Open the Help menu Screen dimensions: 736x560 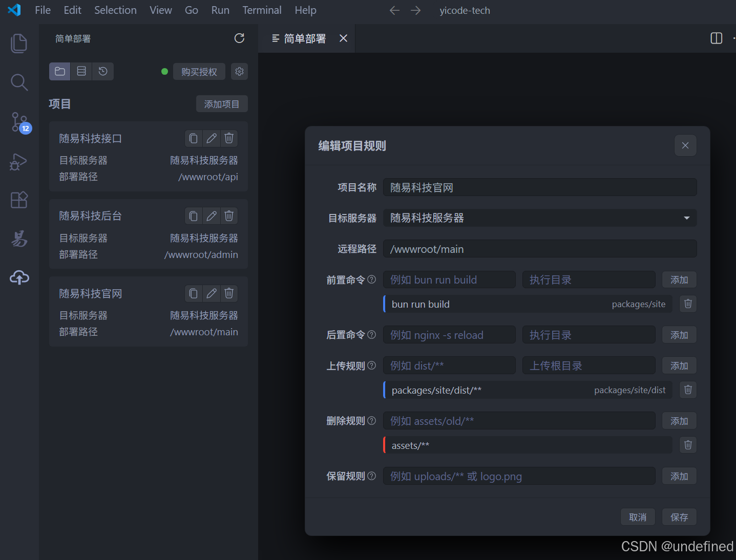(305, 10)
